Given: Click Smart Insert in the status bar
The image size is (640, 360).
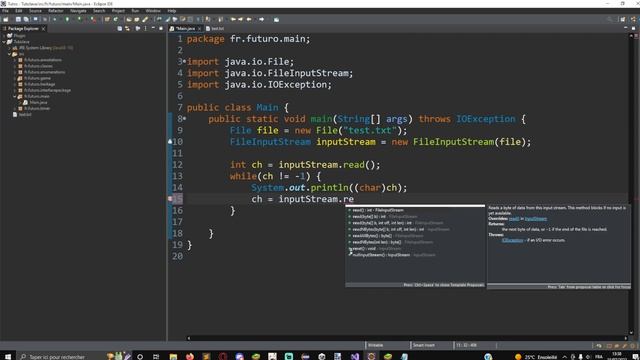Looking at the screenshot, I should coord(424,345).
